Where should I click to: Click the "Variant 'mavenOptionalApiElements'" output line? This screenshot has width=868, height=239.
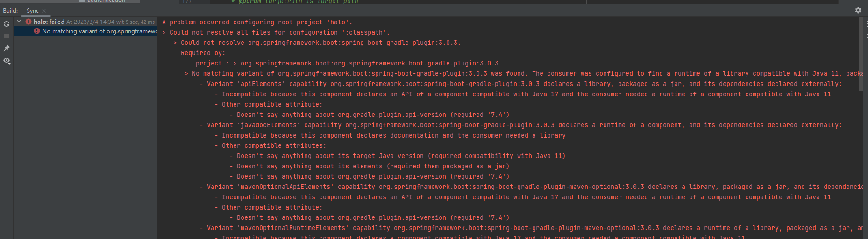coord(531,187)
